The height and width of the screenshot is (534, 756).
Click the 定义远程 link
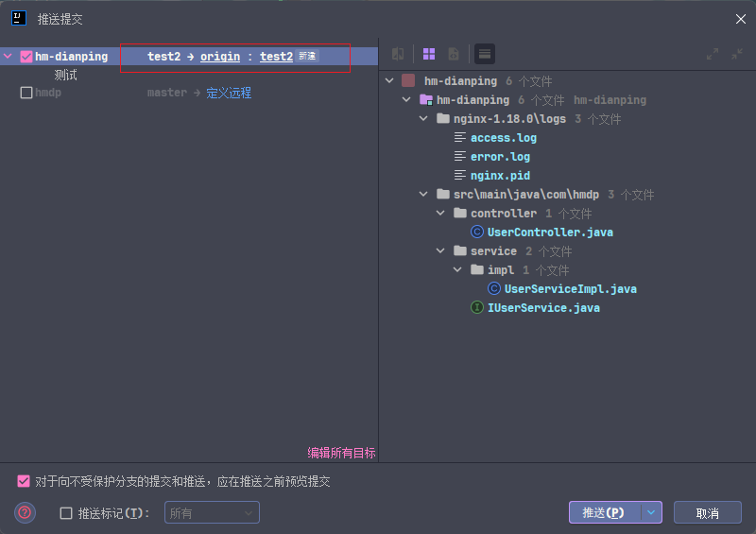[229, 93]
